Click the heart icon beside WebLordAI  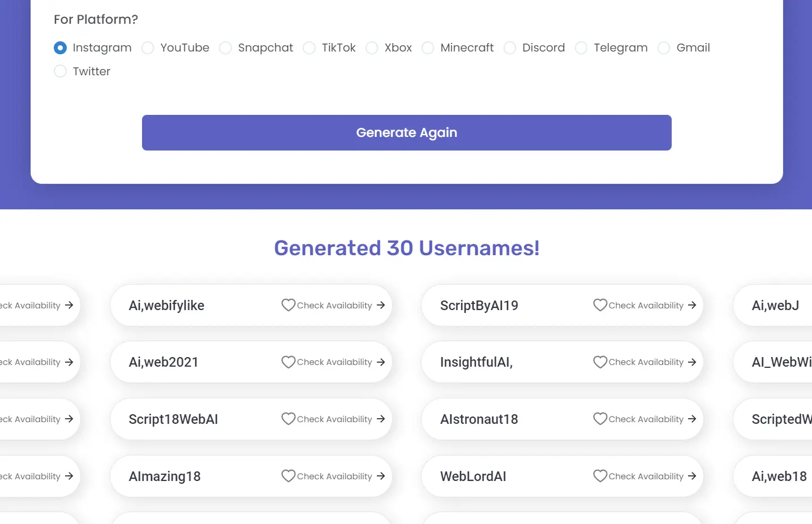(x=600, y=476)
